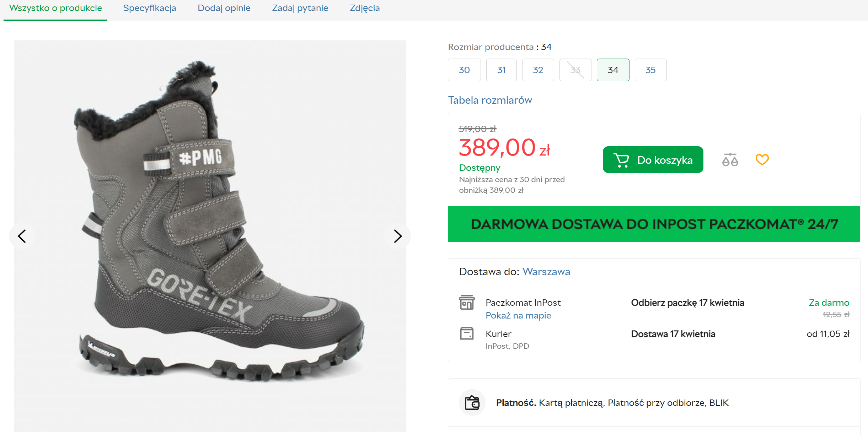The width and height of the screenshot is (868, 435).
Task: Select size 30
Action: pyautogui.click(x=464, y=70)
